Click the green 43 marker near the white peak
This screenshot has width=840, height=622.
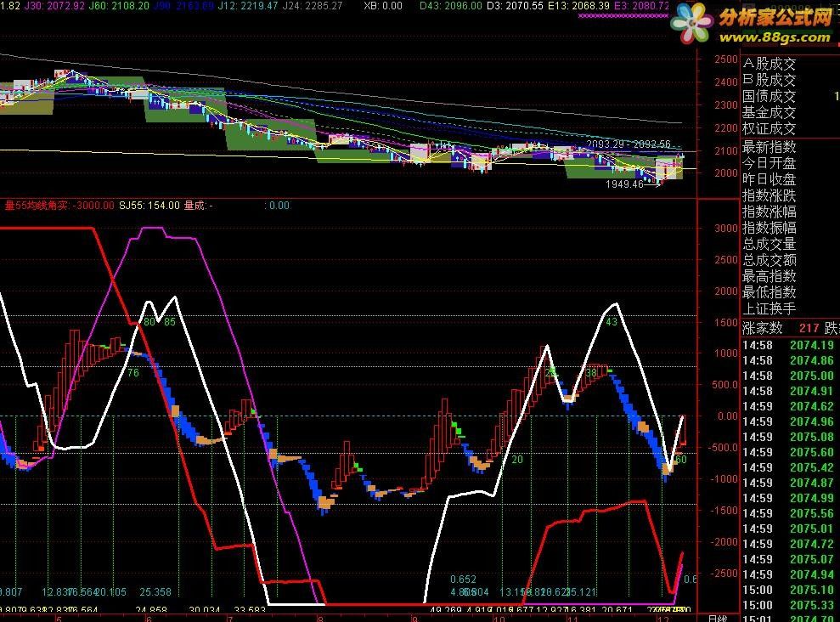click(x=612, y=322)
